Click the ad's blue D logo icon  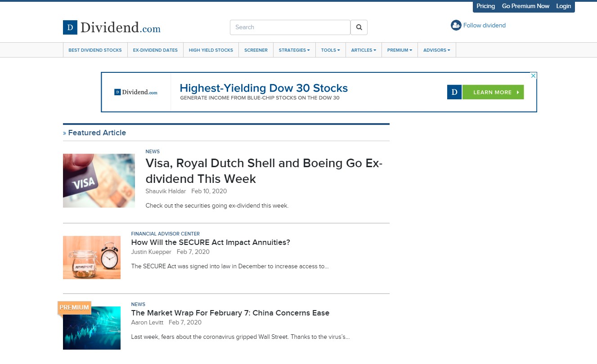click(454, 92)
